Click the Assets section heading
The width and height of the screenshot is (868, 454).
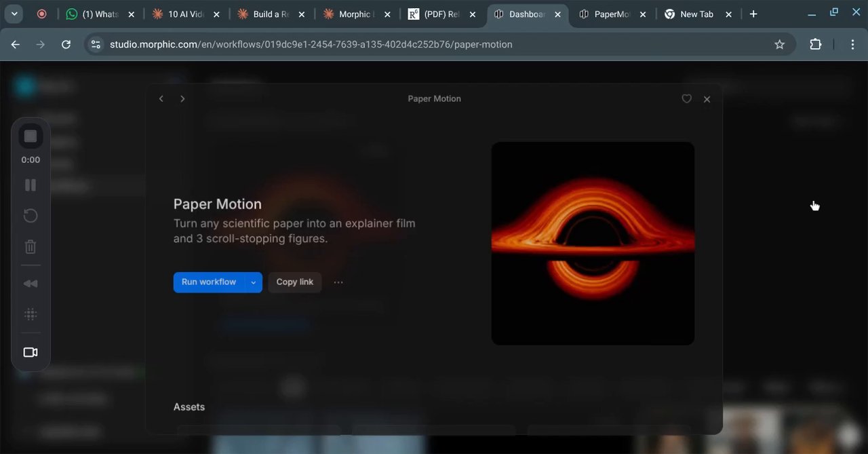click(x=189, y=407)
